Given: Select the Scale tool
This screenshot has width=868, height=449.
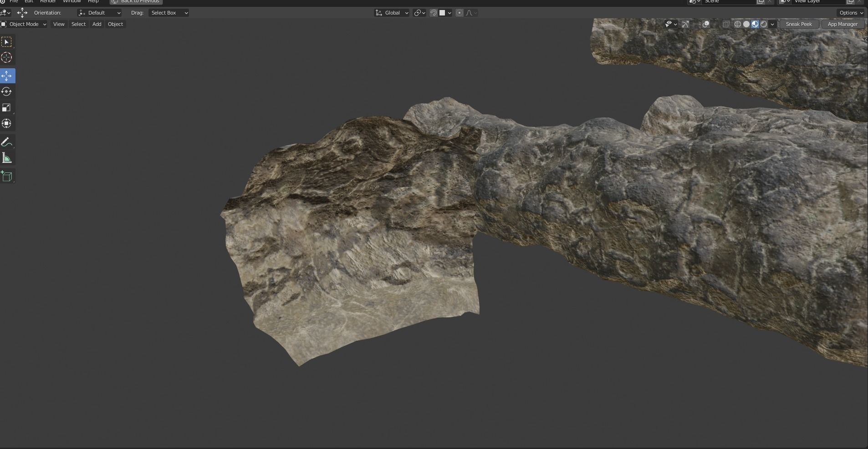Looking at the screenshot, I should pyautogui.click(x=7, y=107).
